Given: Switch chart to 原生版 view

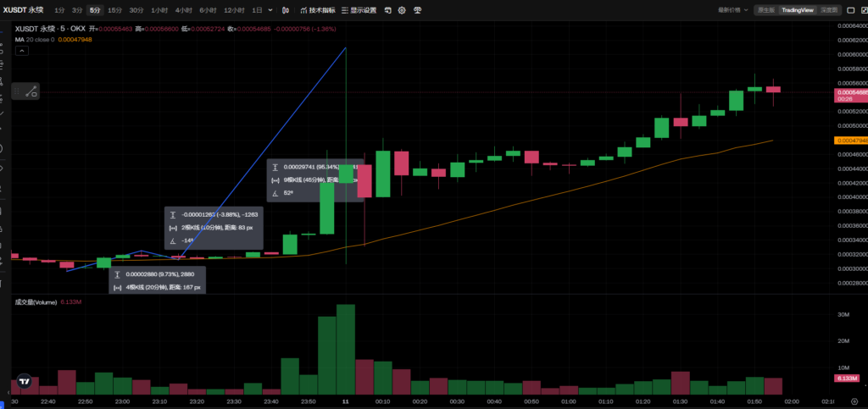Looking at the screenshot, I should 765,10.
